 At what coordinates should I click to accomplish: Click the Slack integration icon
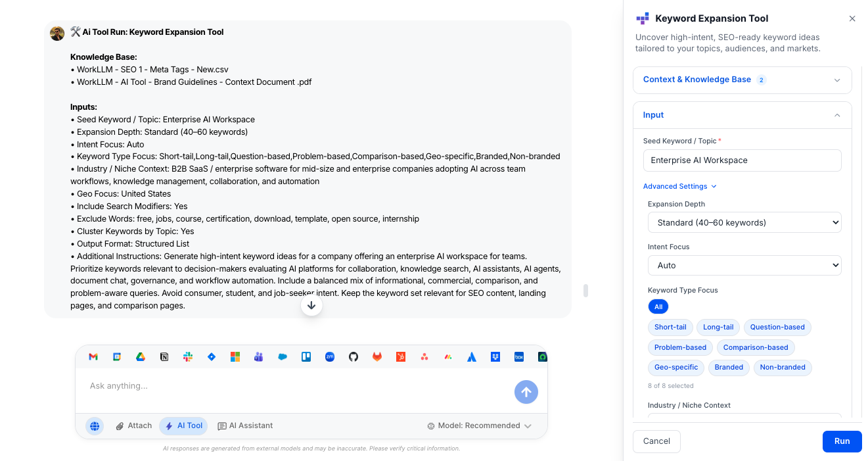point(188,357)
